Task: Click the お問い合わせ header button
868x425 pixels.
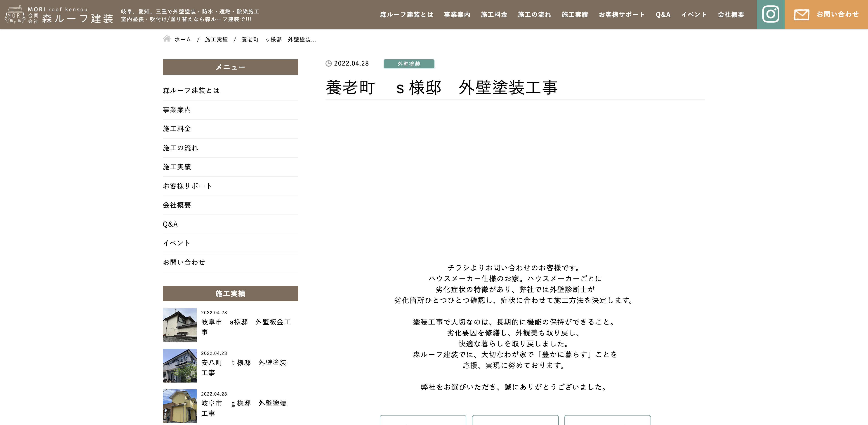Action: (x=826, y=14)
